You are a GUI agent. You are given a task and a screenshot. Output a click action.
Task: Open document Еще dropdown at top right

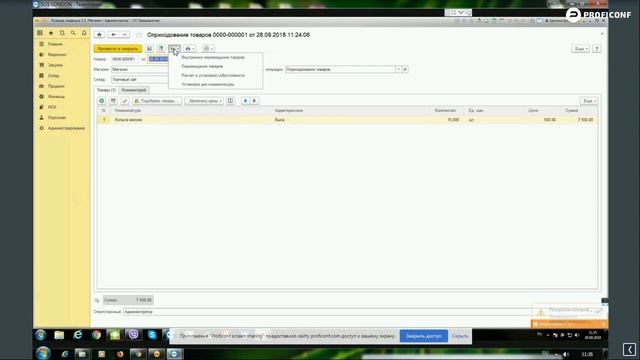point(580,49)
